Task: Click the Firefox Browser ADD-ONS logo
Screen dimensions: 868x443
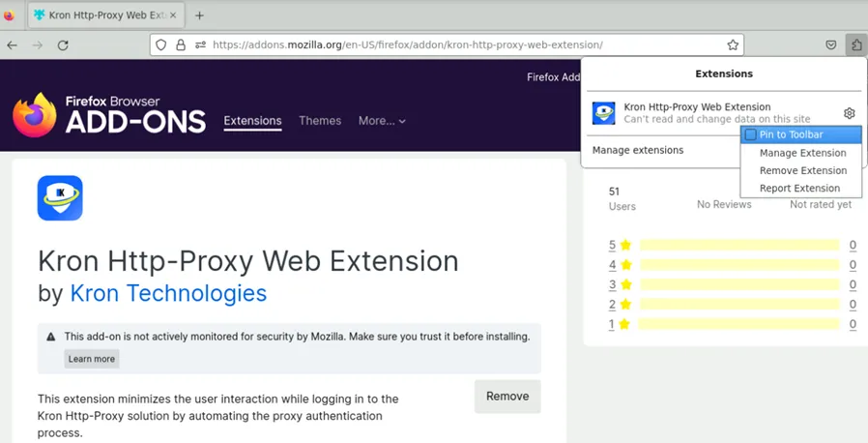Action: [109, 114]
